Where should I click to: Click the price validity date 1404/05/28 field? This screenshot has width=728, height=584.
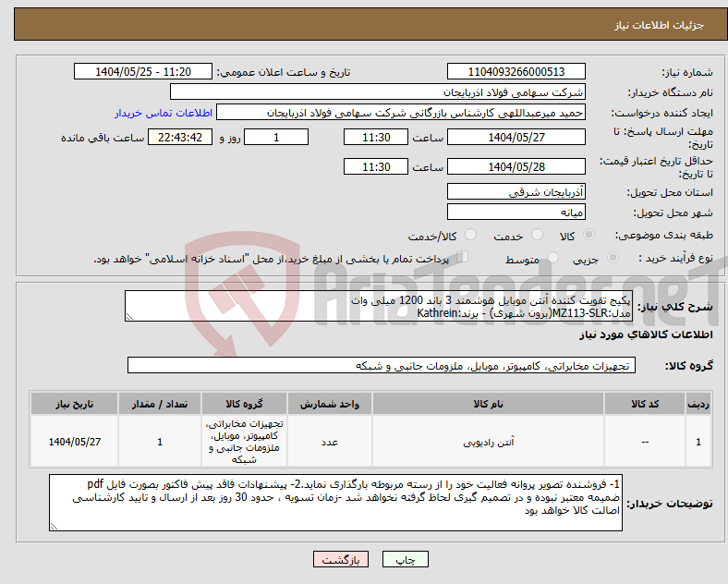click(516, 166)
